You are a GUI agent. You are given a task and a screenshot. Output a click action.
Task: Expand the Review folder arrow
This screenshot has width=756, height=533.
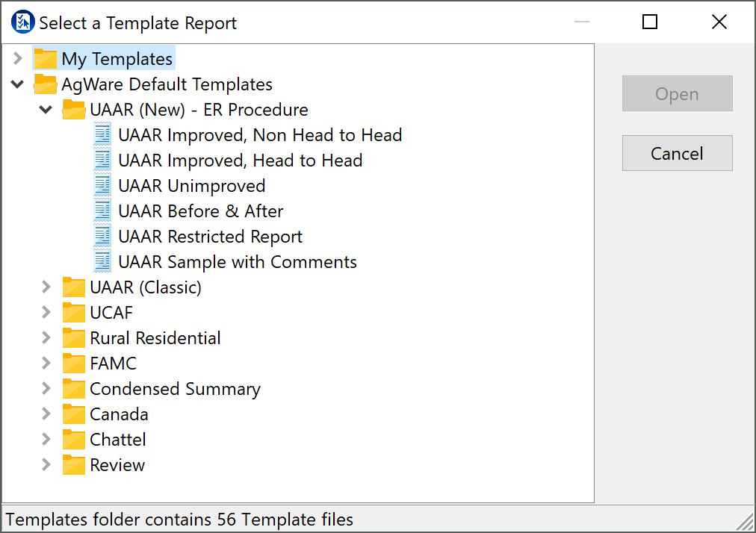point(46,465)
